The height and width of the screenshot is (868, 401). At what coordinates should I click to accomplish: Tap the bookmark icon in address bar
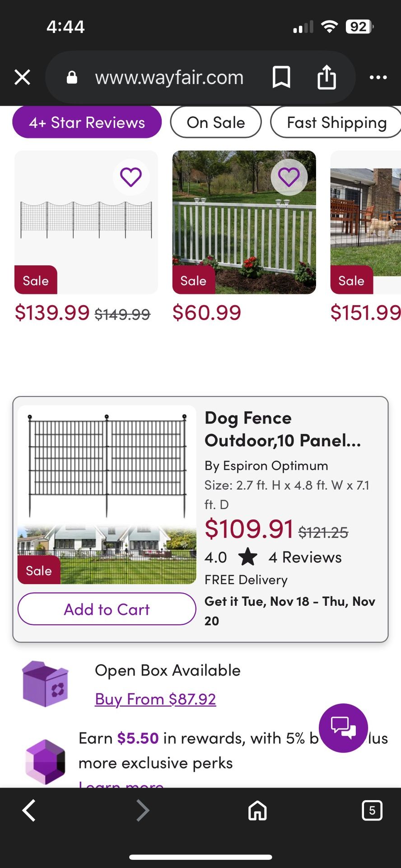[281, 77]
